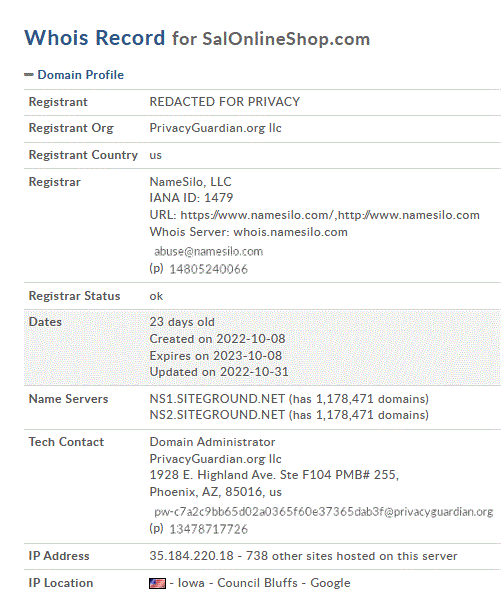Click the privacyguardian.org tech contact email
The width and height of the screenshot is (501, 594).
point(323,512)
